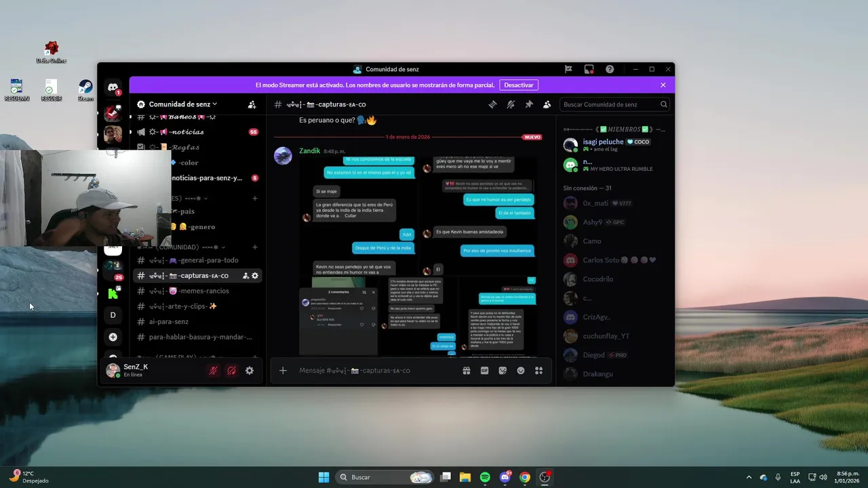Open arte-y-clips channel
This screenshot has width=868, height=488.
(197, 306)
